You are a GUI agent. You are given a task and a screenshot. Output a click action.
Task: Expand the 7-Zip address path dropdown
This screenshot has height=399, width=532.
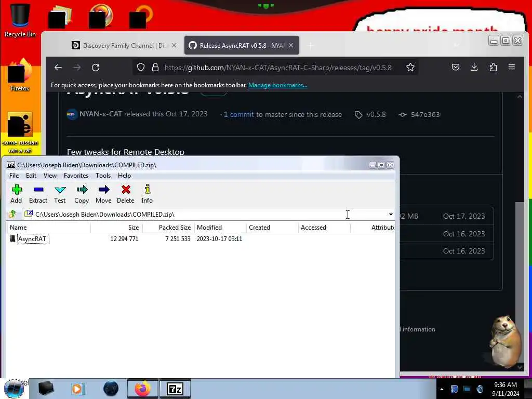point(391,215)
